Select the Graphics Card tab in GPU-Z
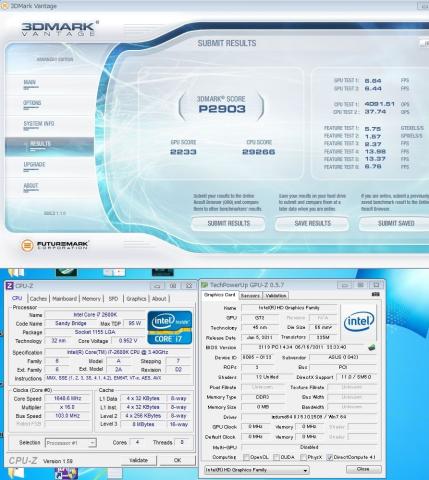This screenshot has width=429, height=480. pos(220,295)
